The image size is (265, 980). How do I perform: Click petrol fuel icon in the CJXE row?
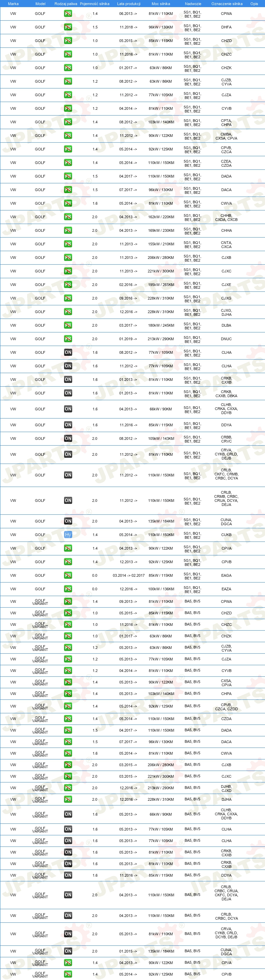pos(68,285)
